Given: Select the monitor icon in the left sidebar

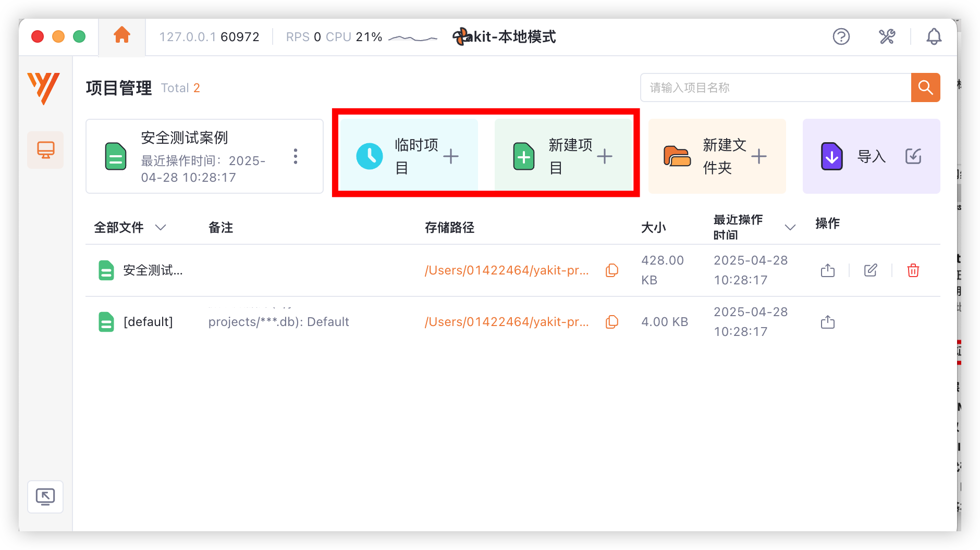Looking at the screenshot, I should pos(45,149).
